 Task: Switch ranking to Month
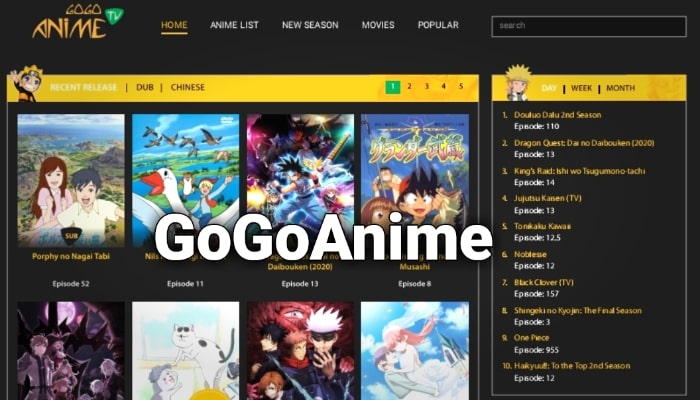point(621,88)
